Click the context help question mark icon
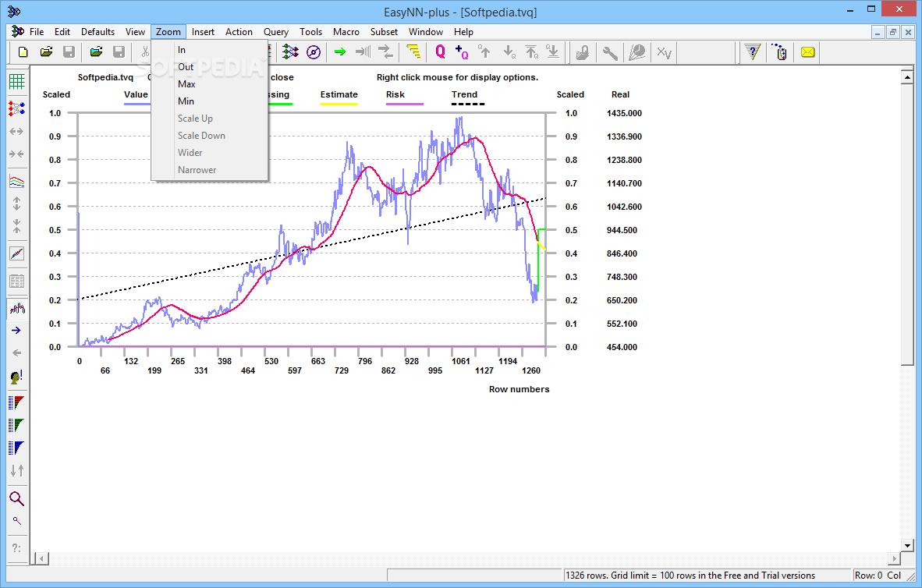 pyautogui.click(x=753, y=52)
